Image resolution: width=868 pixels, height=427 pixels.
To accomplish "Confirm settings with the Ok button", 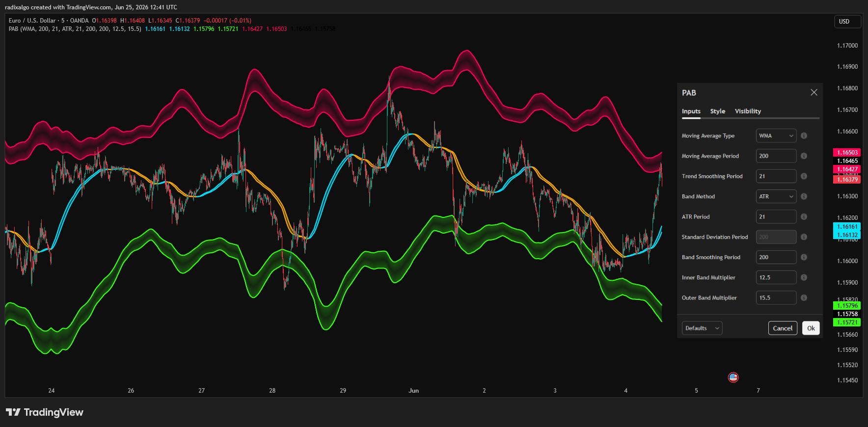I will click(811, 328).
